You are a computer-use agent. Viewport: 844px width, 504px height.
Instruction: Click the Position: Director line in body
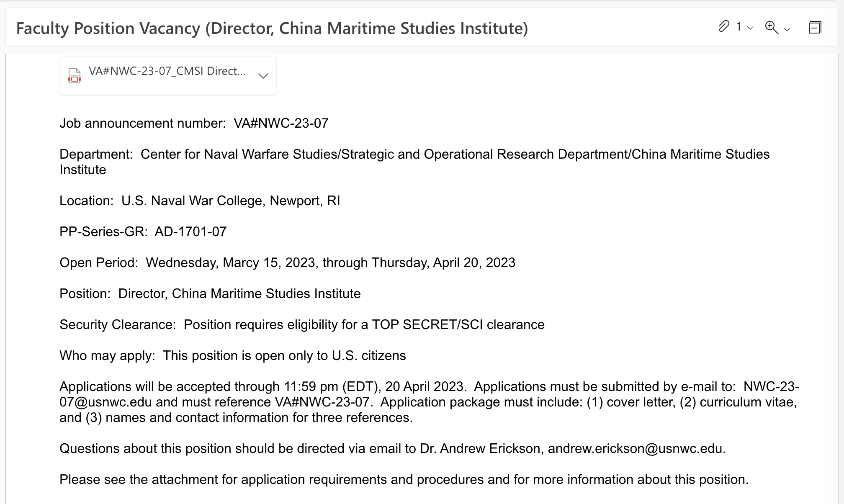[210, 293]
